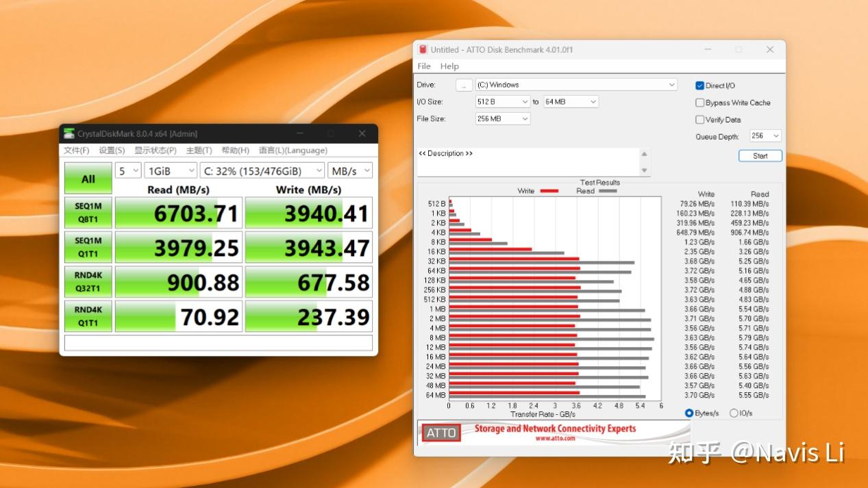Close the ATTO Disk Benchmark window
The image size is (868, 488).
pyautogui.click(x=770, y=49)
